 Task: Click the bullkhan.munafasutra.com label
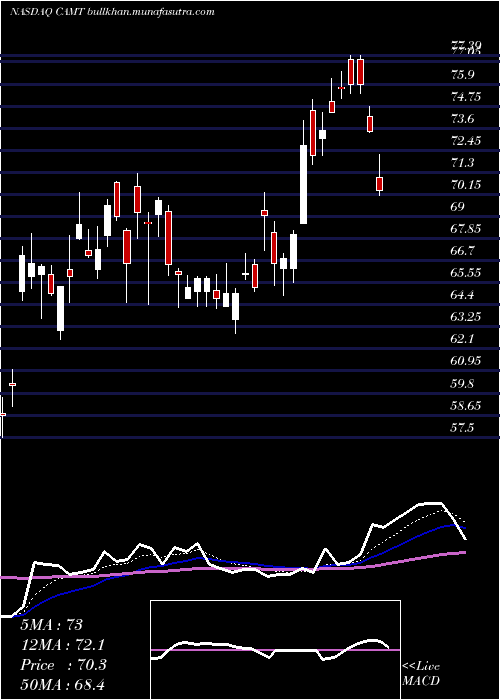(x=152, y=12)
